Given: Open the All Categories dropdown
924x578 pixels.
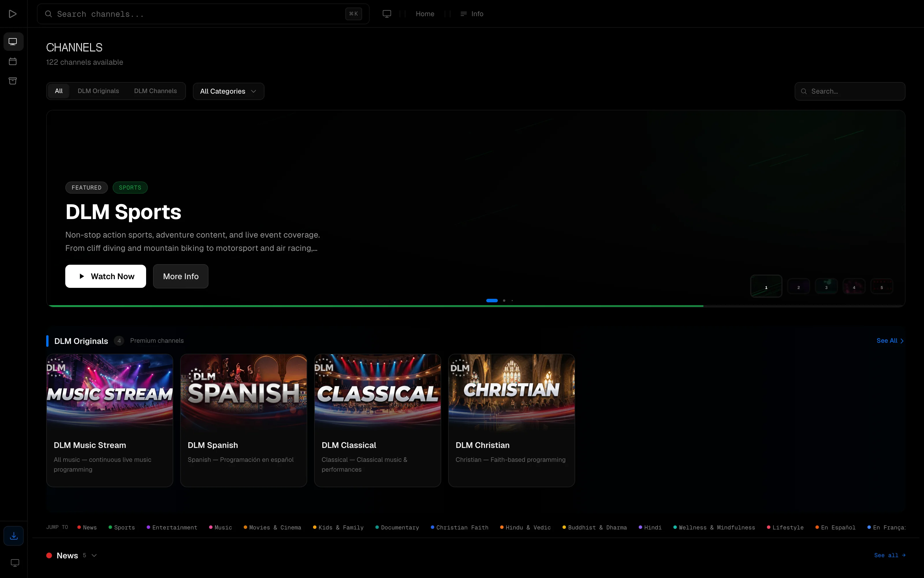Looking at the screenshot, I should tap(228, 91).
